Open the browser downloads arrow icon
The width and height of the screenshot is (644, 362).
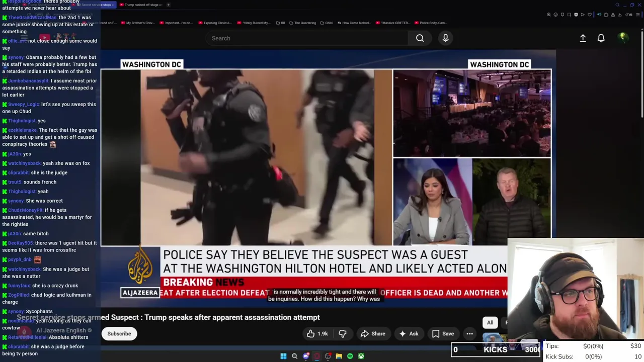pos(620,15)
